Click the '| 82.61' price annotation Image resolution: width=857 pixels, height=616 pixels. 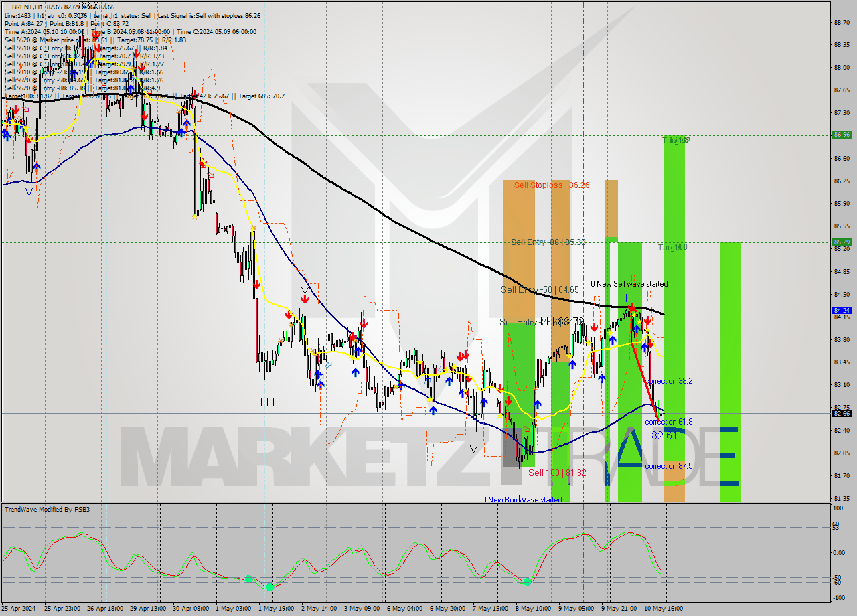[661, 436]
